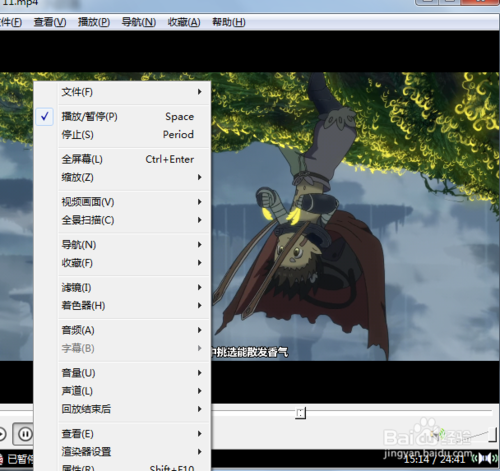
Task: Click the volume slider handle
Action: (x=493, y=435)
